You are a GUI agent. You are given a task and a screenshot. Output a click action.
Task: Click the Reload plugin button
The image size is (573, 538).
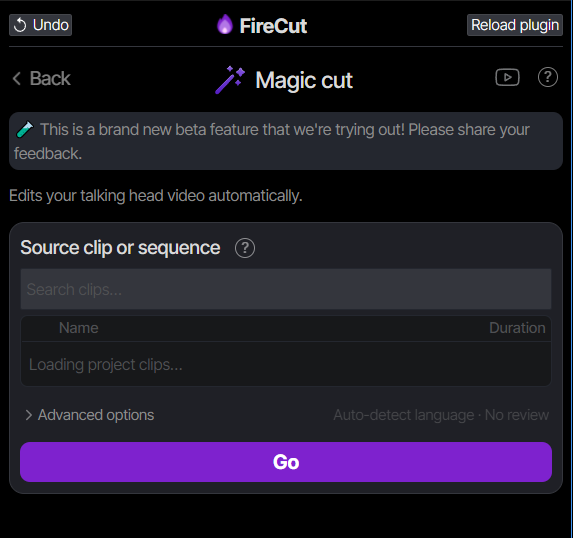[515, 25]
